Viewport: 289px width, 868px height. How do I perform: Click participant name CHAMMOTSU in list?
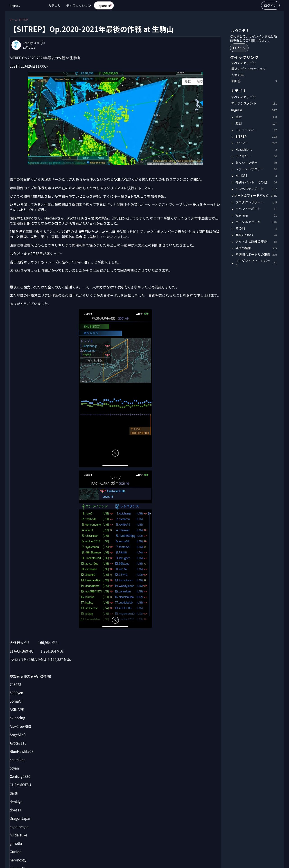click(x=20, y=785)
